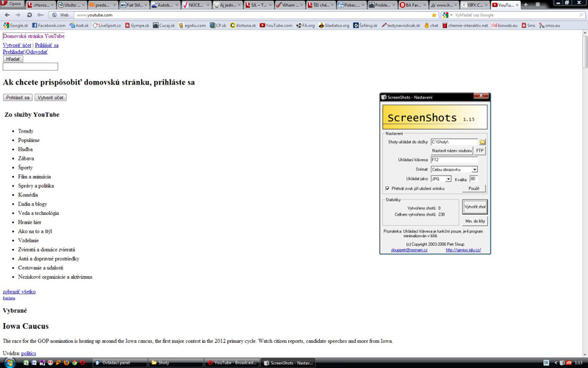
Task: Open the slouppetr@seznam.cz email link
Action: [409, 250]
